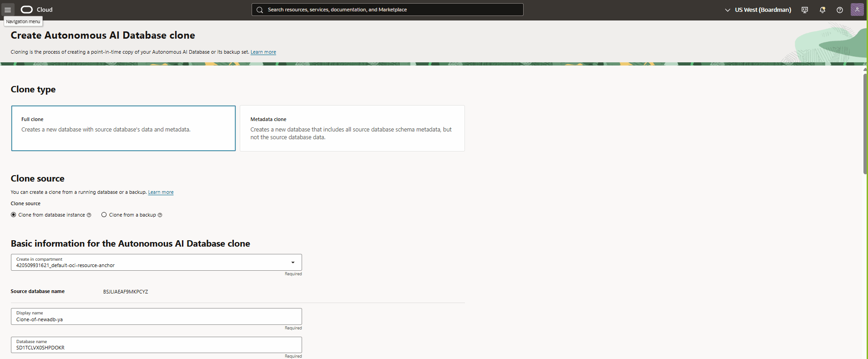Expand the US West (Boardman) region selector
Viewport: 868px width, 359px height.
[758, 10]
